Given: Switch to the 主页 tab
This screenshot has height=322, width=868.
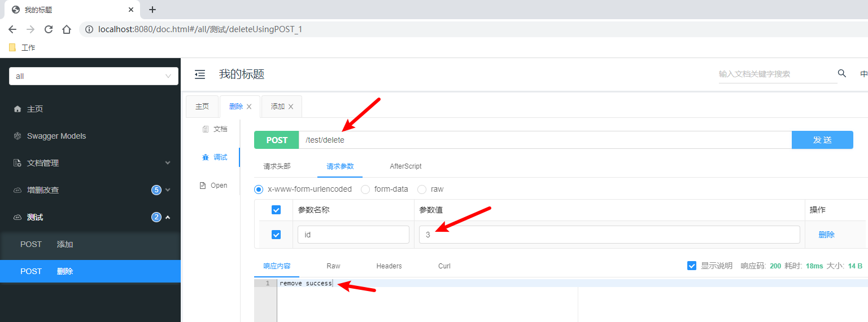Looking at the screenshot, I should [202, 107].
